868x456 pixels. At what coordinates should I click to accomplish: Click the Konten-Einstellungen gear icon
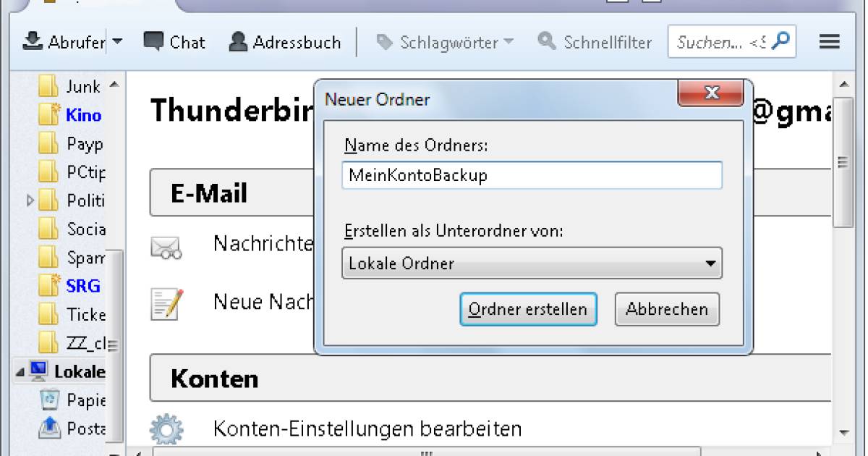tap(166, 428)
